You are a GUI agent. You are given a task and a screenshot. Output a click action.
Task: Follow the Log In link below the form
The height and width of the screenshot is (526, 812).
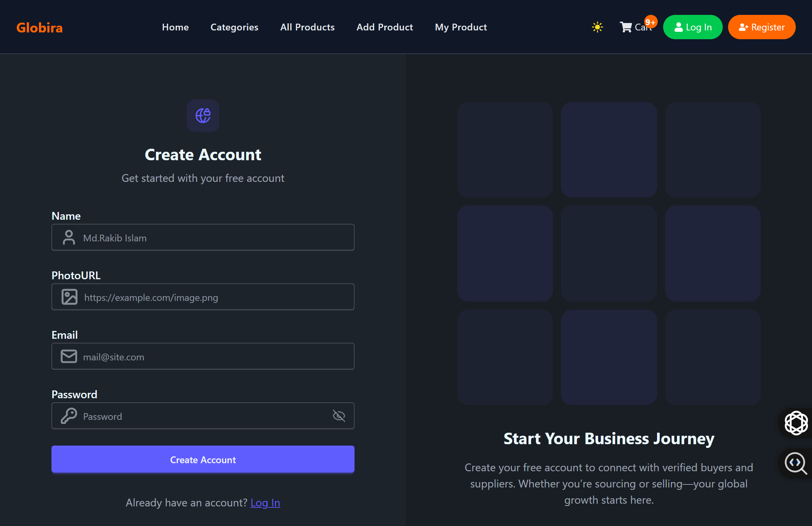[265, 502]
